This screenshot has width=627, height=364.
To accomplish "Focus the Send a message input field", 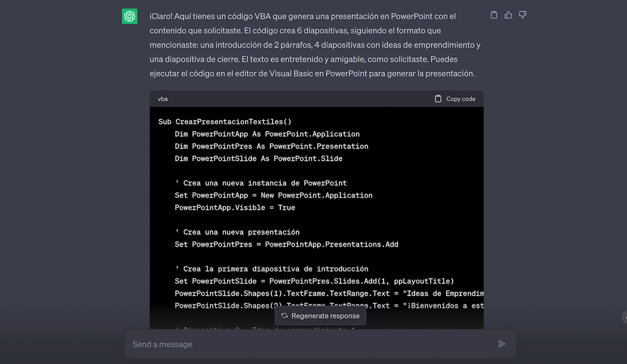I will (x=271, y=344).
